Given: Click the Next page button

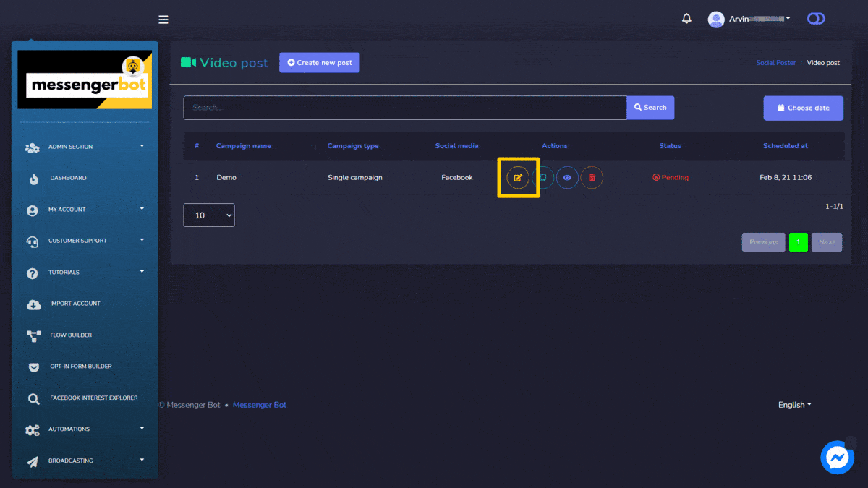Looking at the screenshot, I should (827, 242).
